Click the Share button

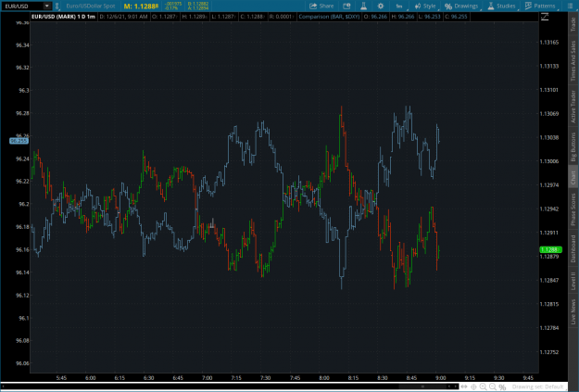321,6
